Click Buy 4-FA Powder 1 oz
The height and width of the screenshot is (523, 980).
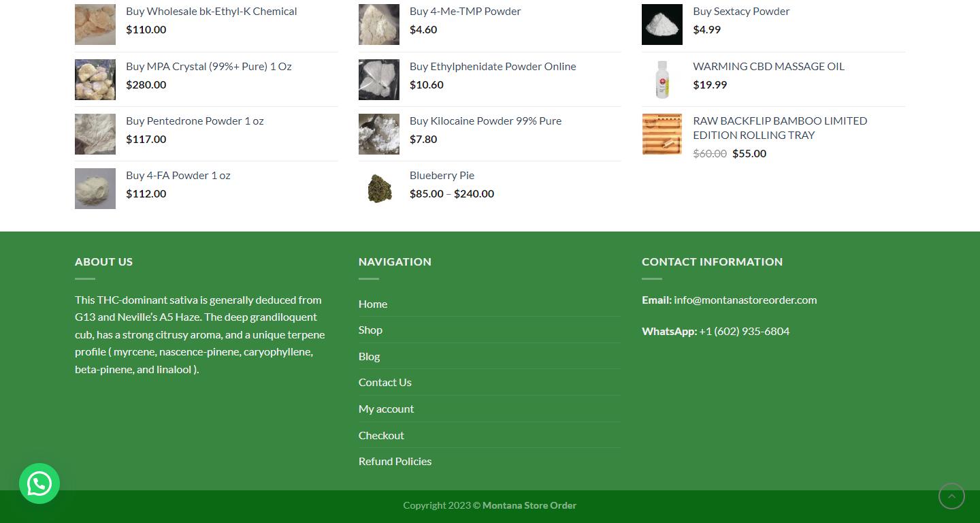pos(178,175)
